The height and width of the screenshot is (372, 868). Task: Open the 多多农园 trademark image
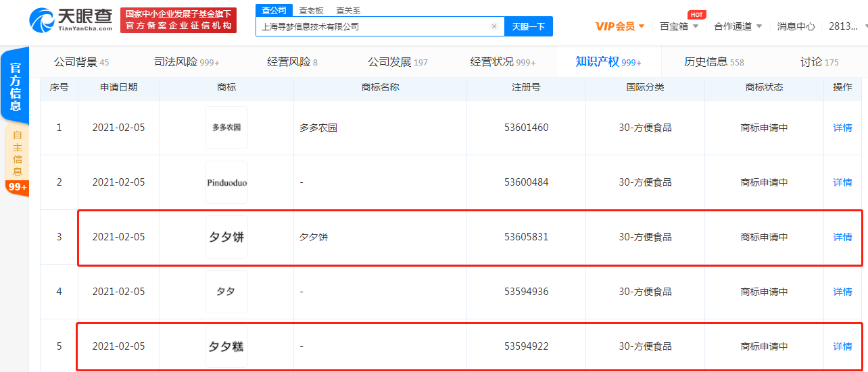pos(226,128)
